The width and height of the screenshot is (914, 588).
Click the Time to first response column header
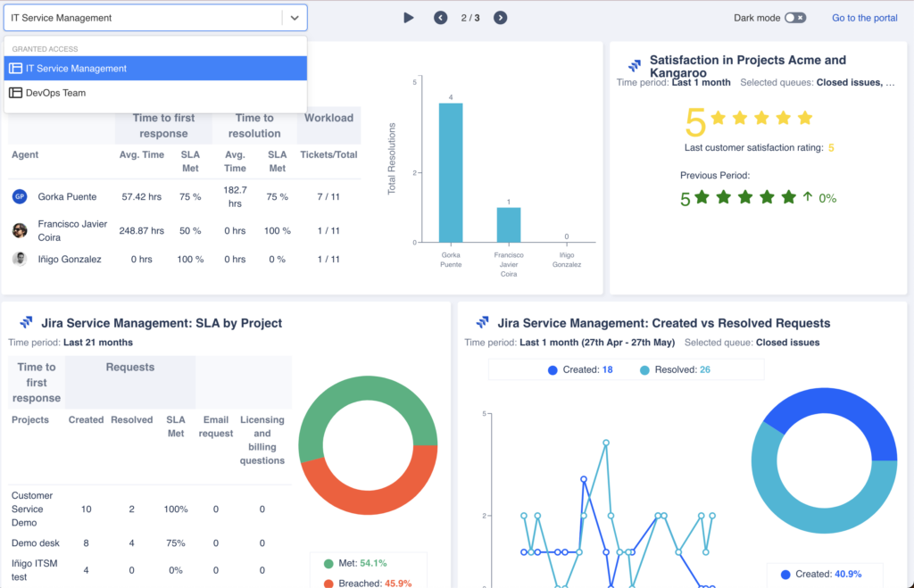click(164, 125)
